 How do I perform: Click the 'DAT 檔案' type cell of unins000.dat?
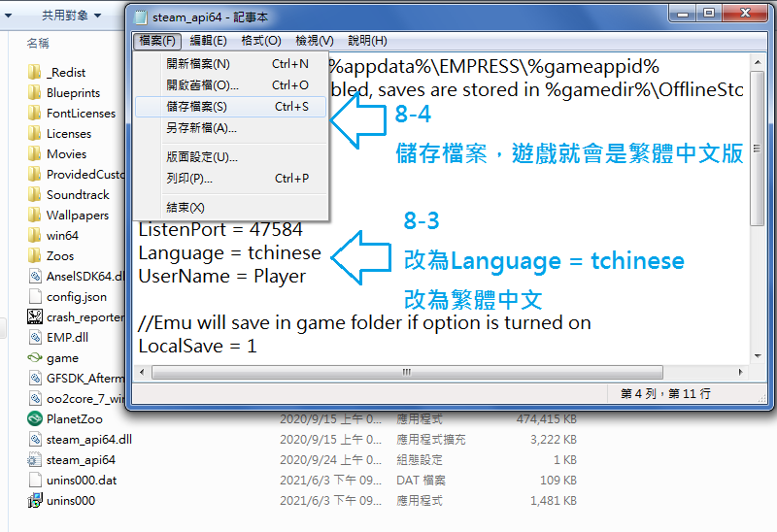click(x=421, y=480)
